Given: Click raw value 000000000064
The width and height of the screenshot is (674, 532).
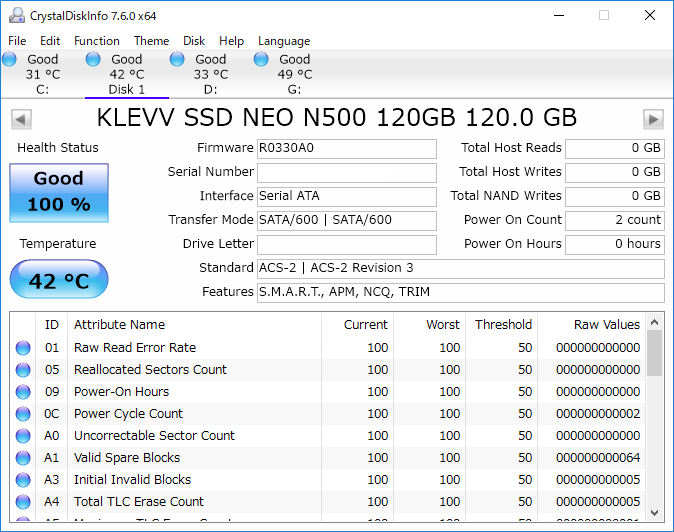Looking at the screenshot, I should click(598, 458).
